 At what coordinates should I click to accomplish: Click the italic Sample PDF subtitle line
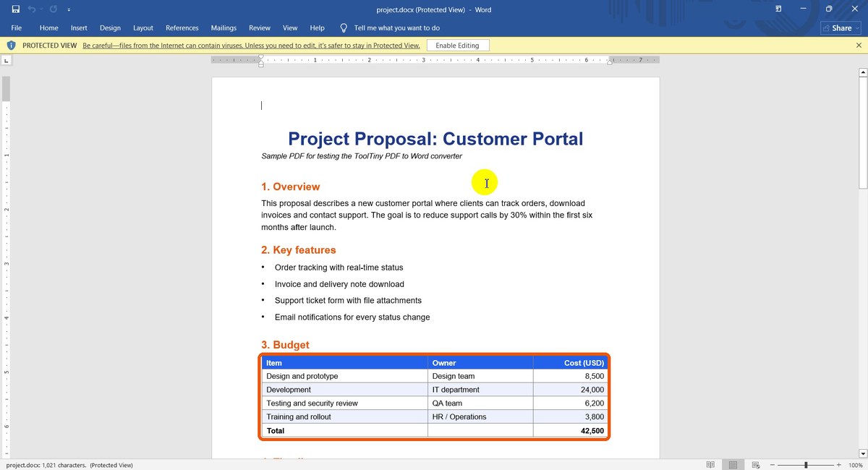[x=362, y=156]
